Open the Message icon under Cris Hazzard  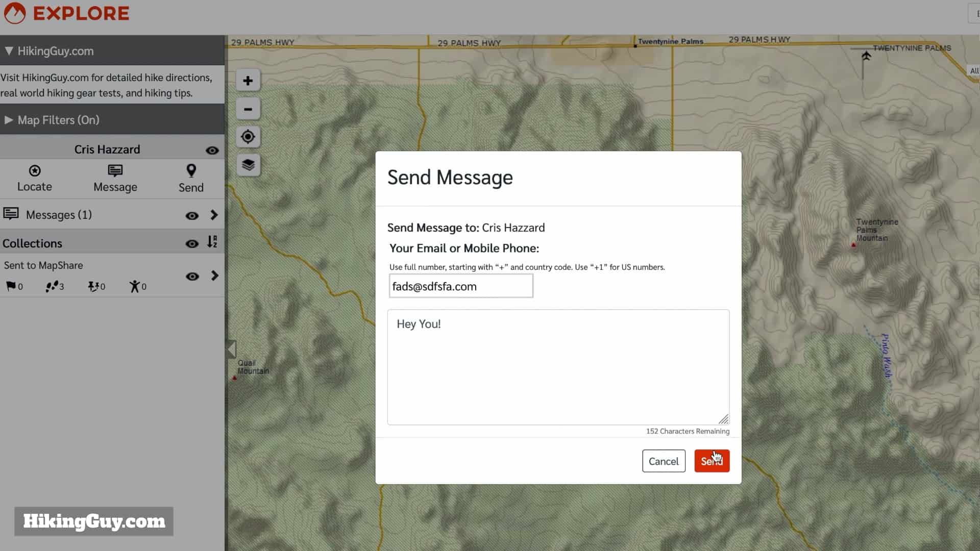[115, 178]
